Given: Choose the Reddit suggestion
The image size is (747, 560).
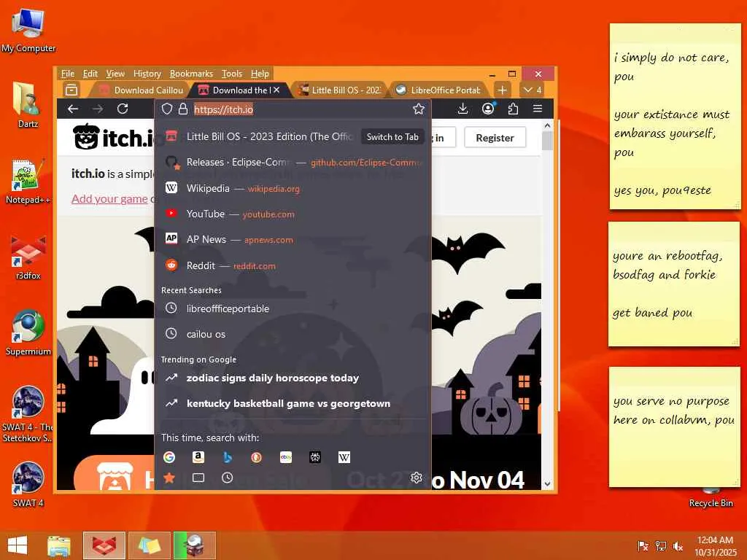Looking at the screenshot, I should click(293, 265).
